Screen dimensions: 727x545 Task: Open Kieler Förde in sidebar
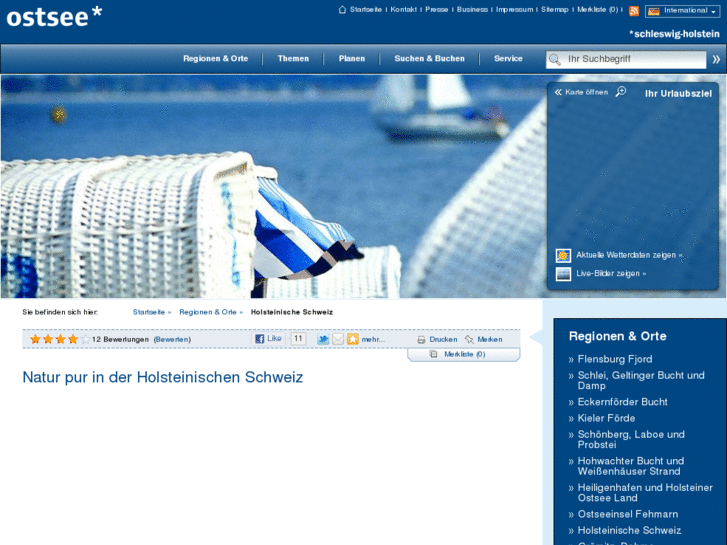pos(606,418)
